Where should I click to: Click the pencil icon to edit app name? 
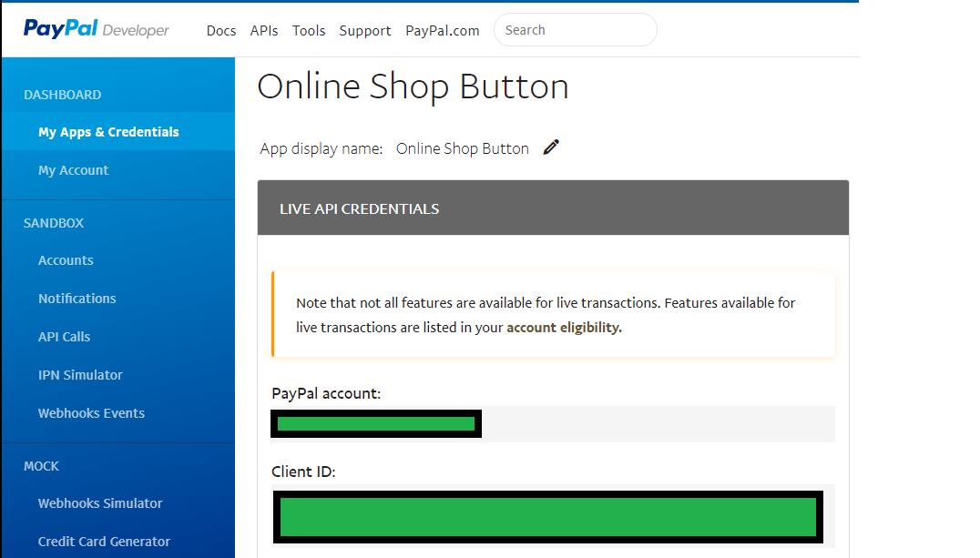coord(550,147)
